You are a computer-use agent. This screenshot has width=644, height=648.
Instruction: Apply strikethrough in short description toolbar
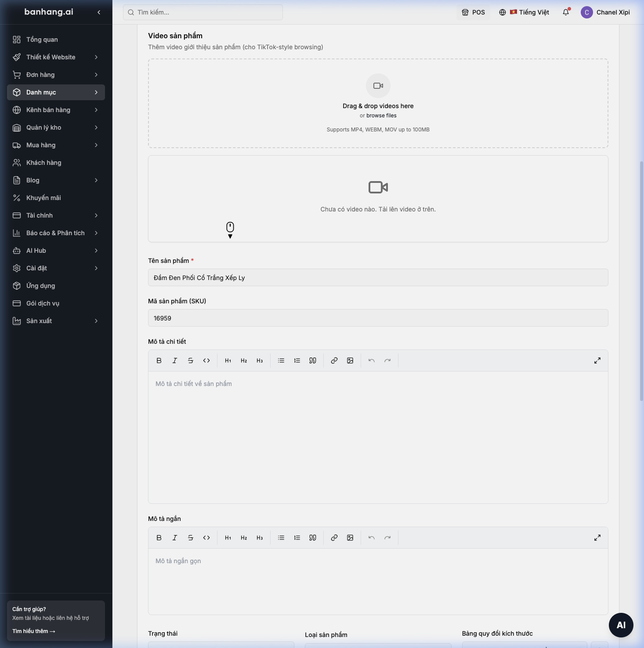[x=191, y=538]
